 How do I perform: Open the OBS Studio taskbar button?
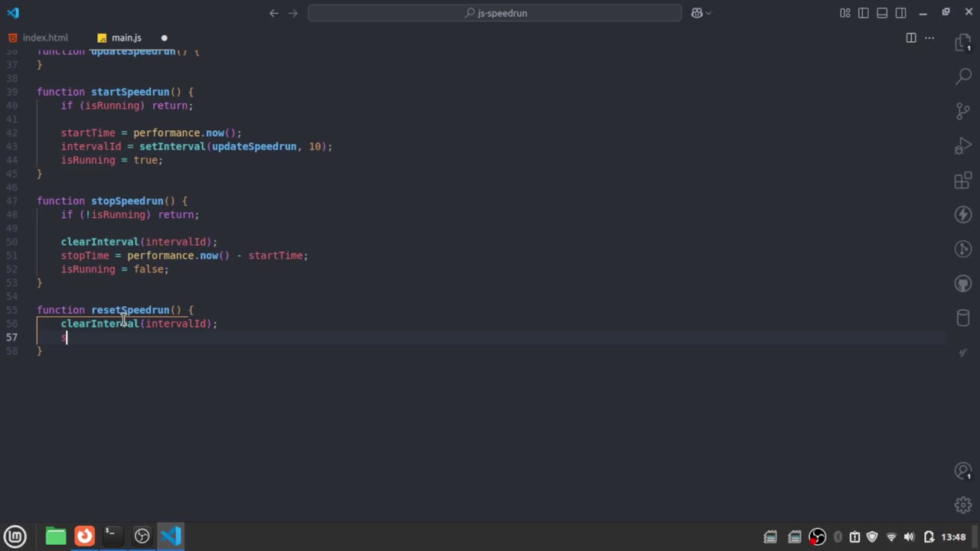click(x=142, y=536)
